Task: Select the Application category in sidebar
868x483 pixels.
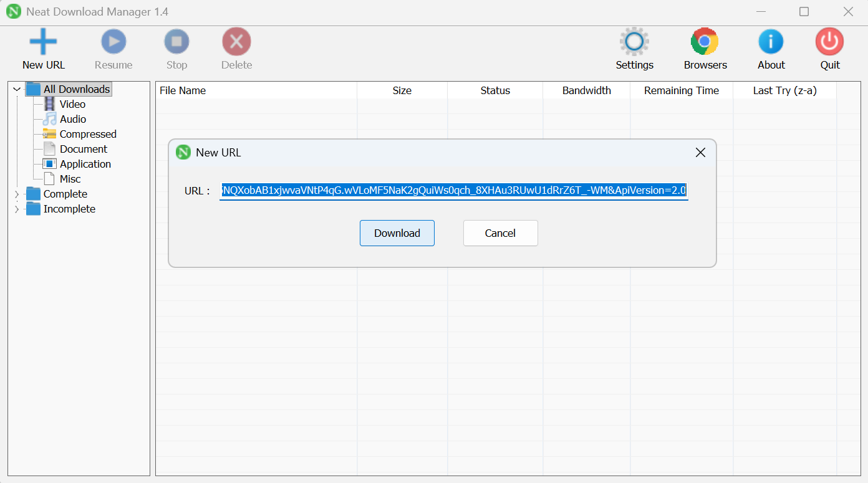Action: (x=85, y=164)
